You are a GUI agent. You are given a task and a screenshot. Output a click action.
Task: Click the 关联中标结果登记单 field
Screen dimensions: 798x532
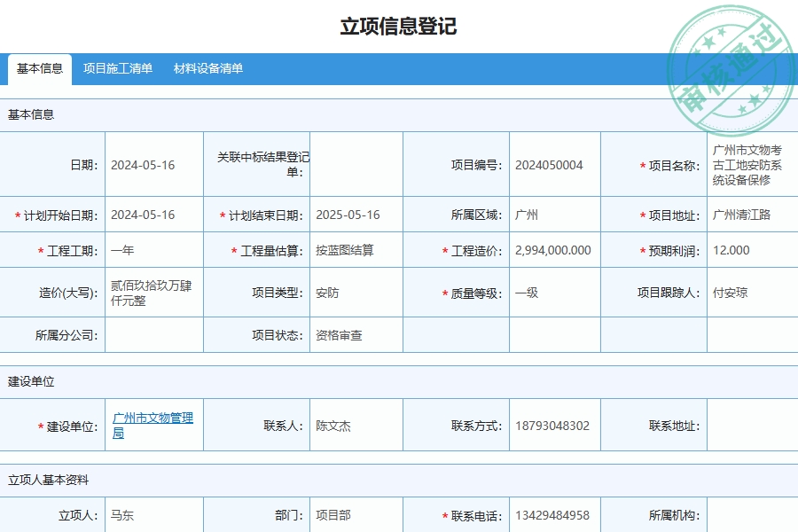(355, 164)
